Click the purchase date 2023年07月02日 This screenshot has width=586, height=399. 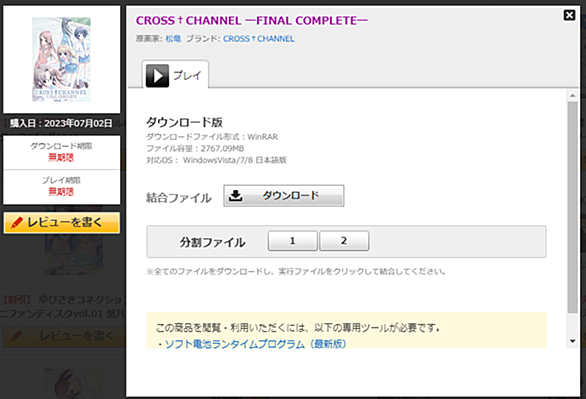click(78, 123)
